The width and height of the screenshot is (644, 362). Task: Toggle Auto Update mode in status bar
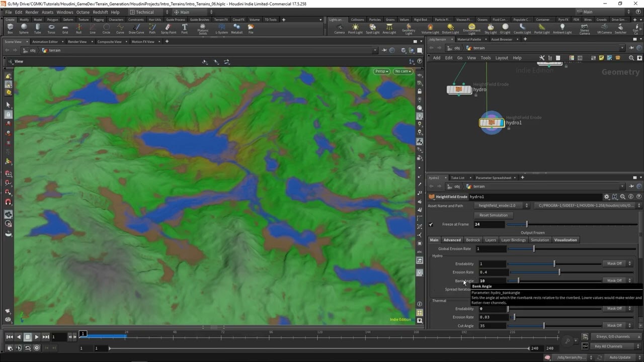point(620,357)
